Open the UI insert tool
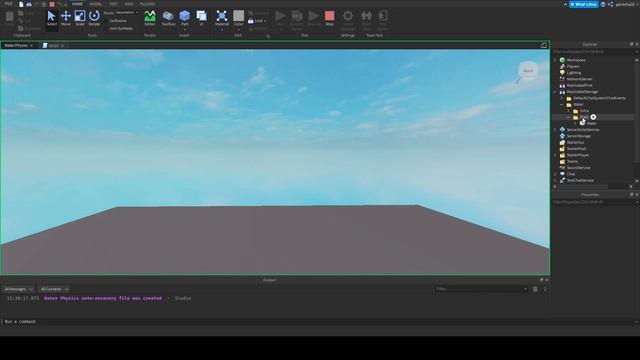The image size is (640, 360). 202,18
